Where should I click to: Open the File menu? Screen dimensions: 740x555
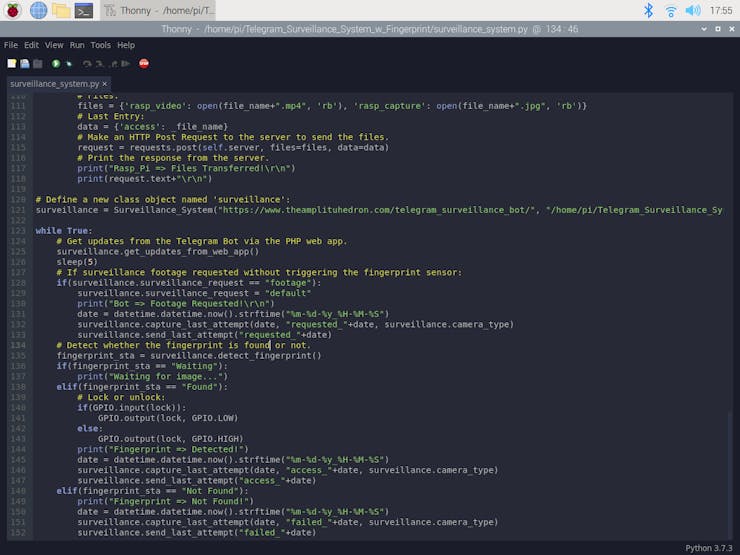(11, 45)
